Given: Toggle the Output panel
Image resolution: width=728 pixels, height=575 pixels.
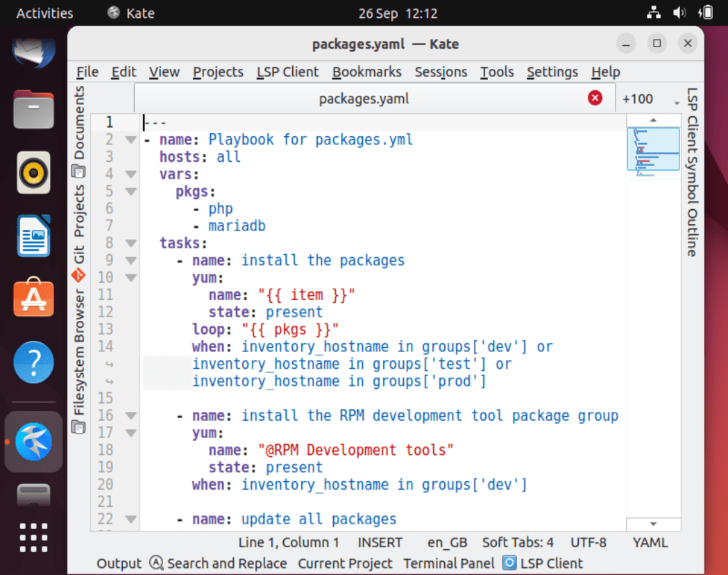Looking at the screenshot, I should 118,563.
